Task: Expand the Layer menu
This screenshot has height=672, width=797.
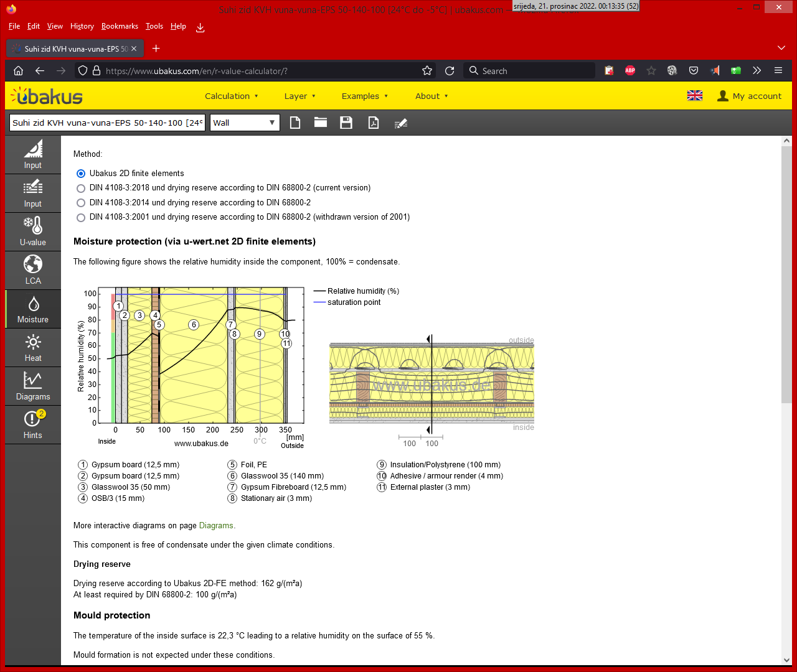Action: click(300, 96)
